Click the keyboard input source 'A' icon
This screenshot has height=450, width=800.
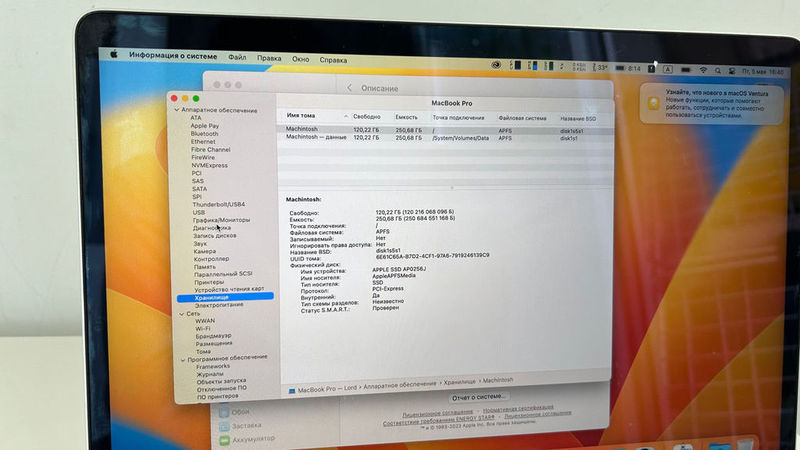click(x=668, y=69)
